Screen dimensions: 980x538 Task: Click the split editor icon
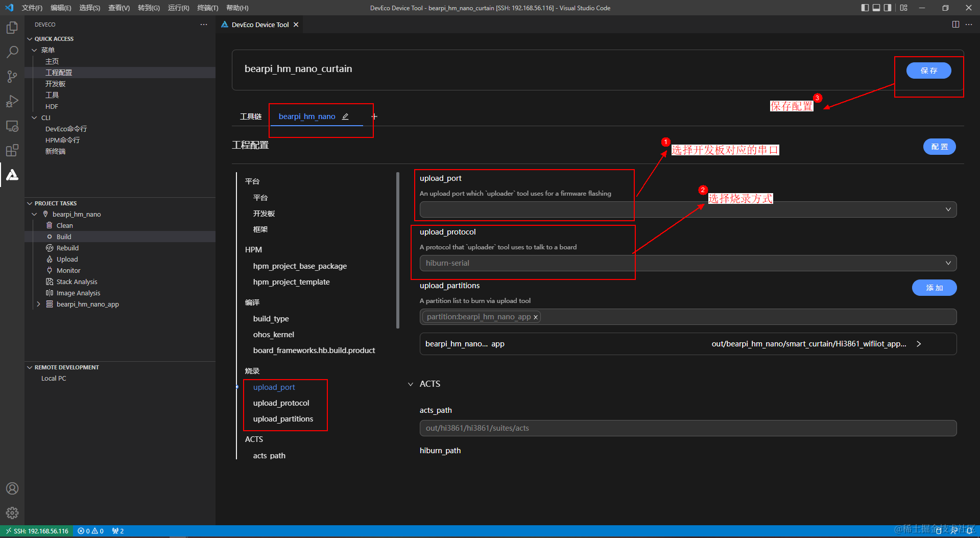[955, 25]
